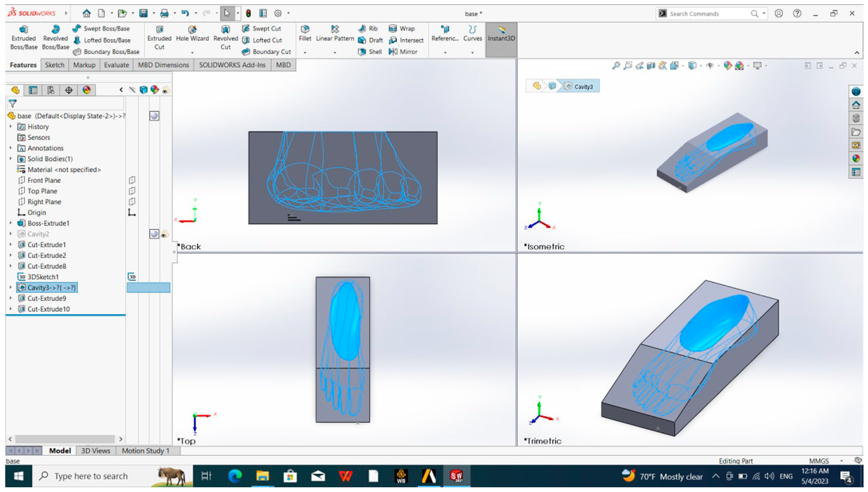Select the Intersect tool
The image size is (868, 492).
[x=406, y=40]
